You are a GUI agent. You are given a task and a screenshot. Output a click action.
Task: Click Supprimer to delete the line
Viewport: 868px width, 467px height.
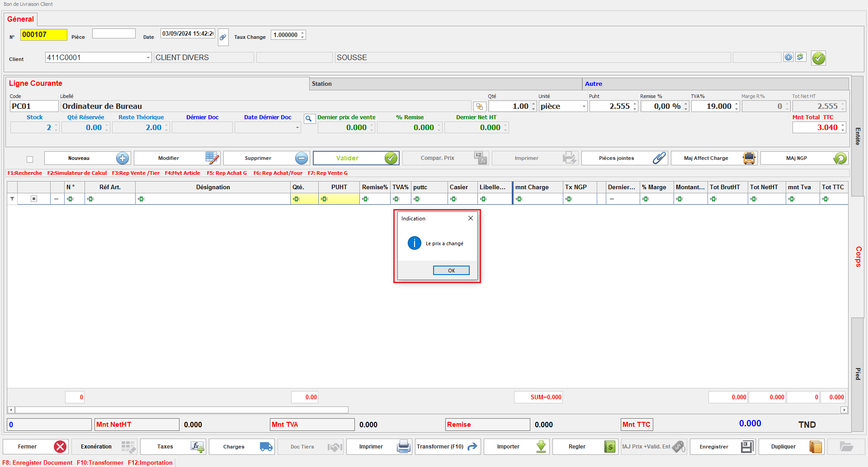pyautogui.click(x=266, y=158)
